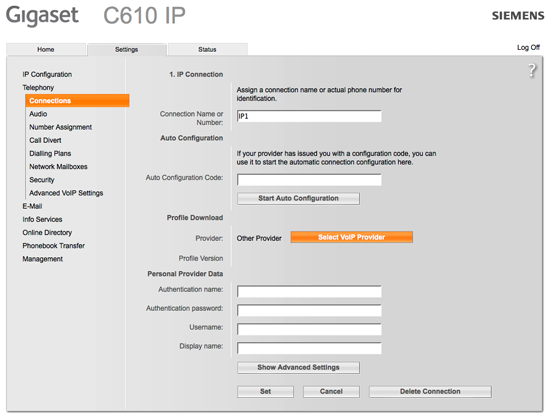Click the 'Profile Download' heading
Screen dimensions: 550x419
point(195,218)
